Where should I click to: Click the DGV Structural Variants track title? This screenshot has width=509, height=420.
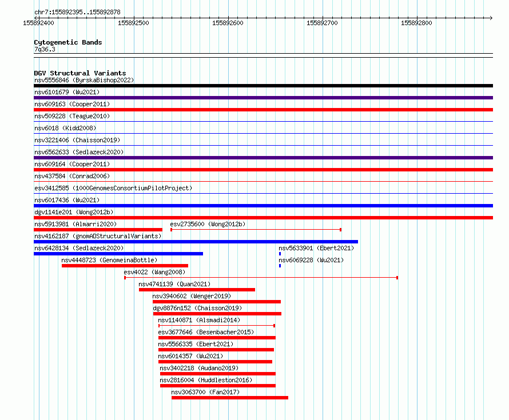80,73
